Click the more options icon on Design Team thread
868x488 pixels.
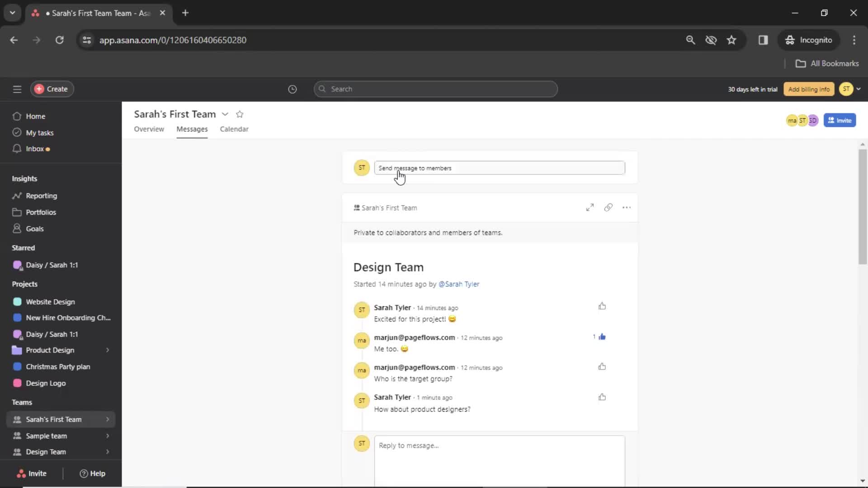(627, 207)
